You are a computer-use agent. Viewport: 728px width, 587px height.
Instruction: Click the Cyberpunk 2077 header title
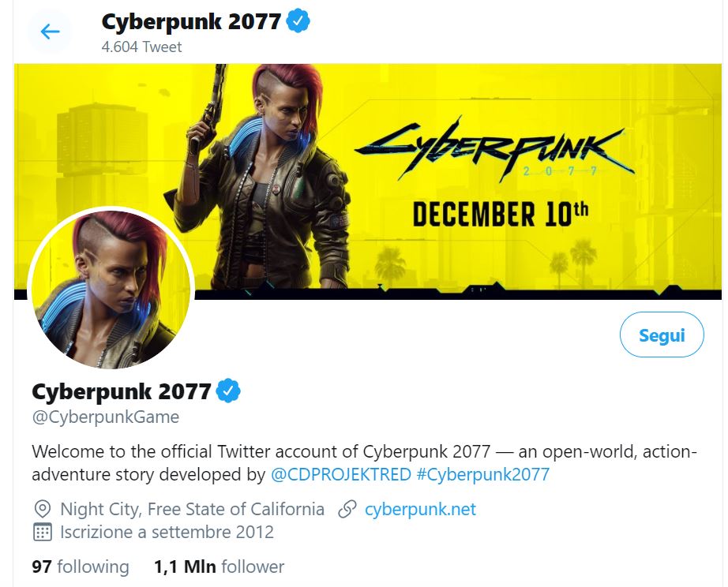(190, 22)
